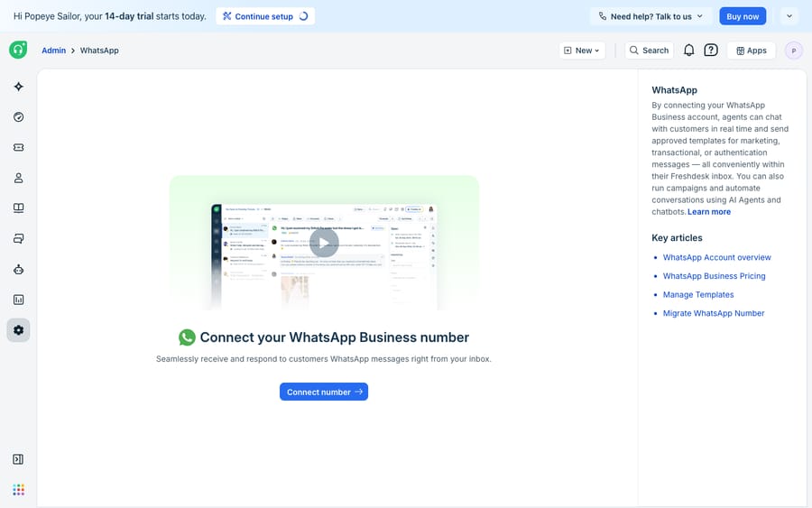Open the Forums chat bubbles icon
Screen dimensions: 812x508
pyautogui.click(x=19, y=239)
